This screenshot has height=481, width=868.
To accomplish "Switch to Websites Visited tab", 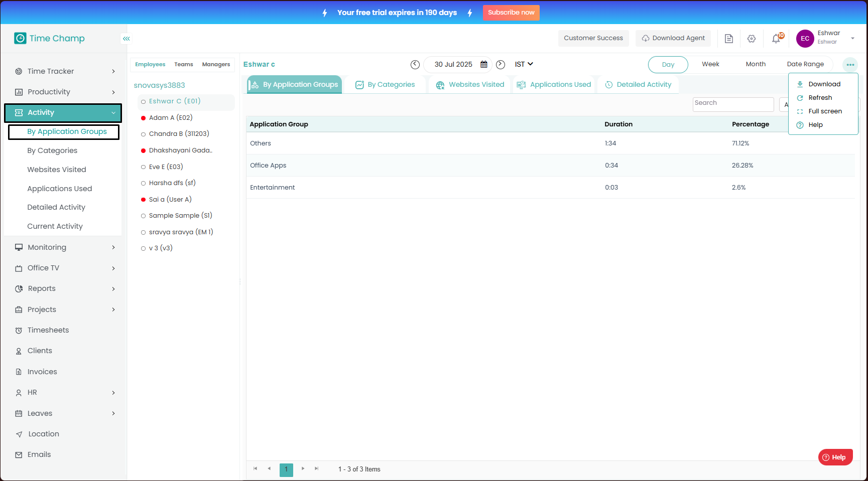I will pos(470,85).
